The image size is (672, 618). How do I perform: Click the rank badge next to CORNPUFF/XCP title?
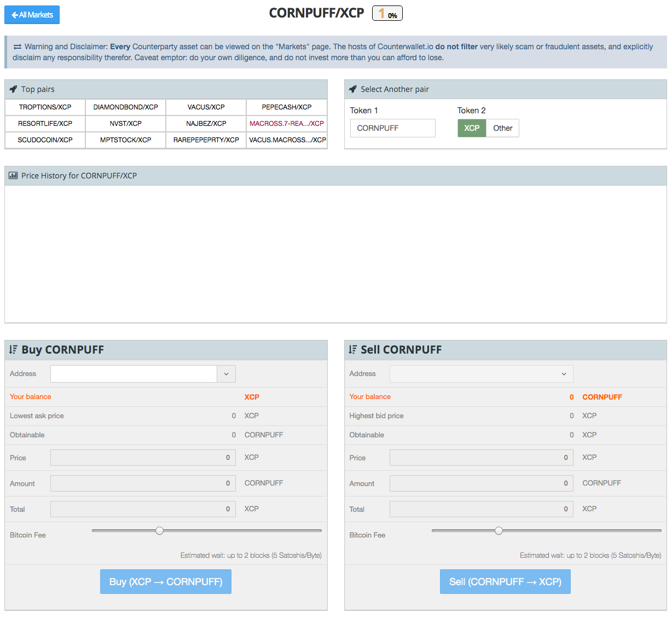tap(387, 13)
